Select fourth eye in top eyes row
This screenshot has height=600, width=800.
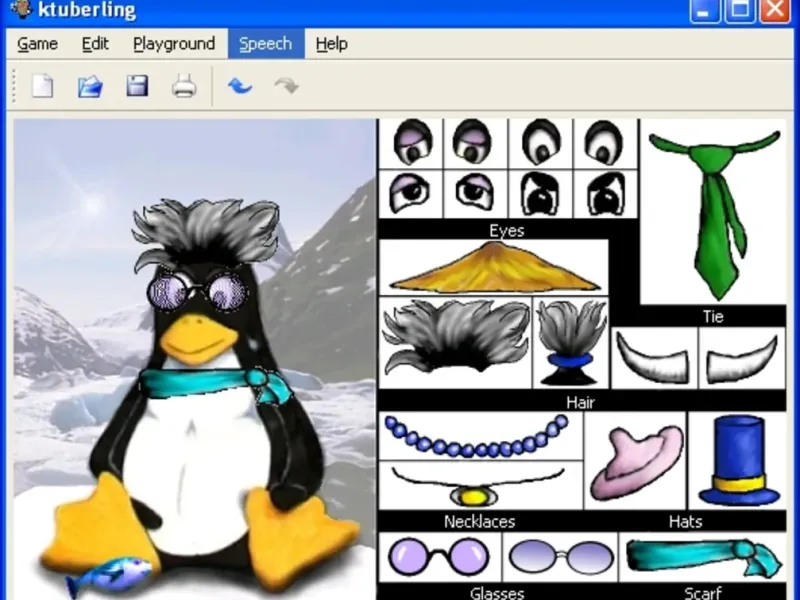coord(603,143)
